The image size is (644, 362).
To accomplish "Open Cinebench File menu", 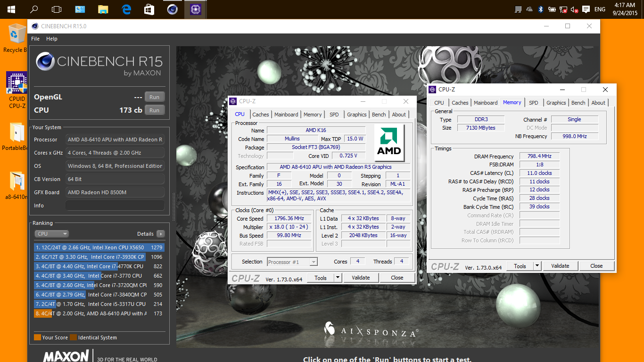I will coord(35,39).
